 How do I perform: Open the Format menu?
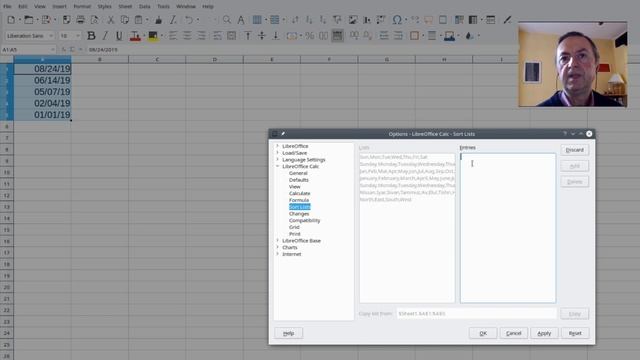(x=82, y=7)
